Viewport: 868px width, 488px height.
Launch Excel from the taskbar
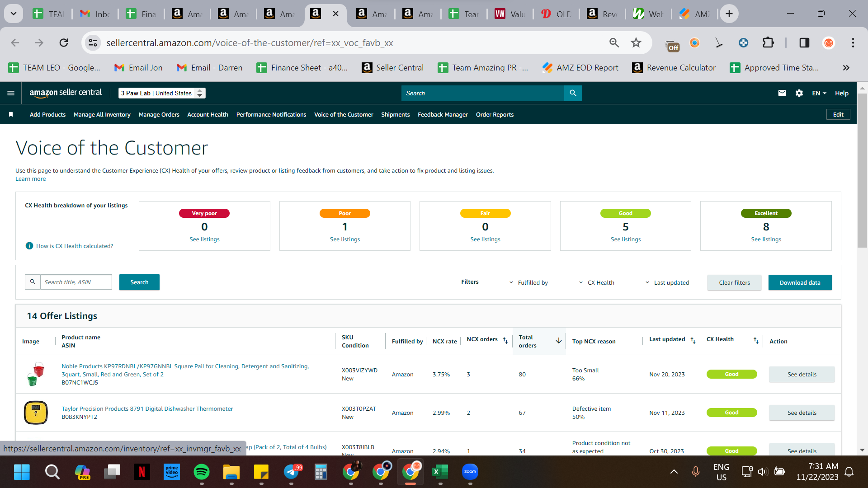[x=440, y=472]
